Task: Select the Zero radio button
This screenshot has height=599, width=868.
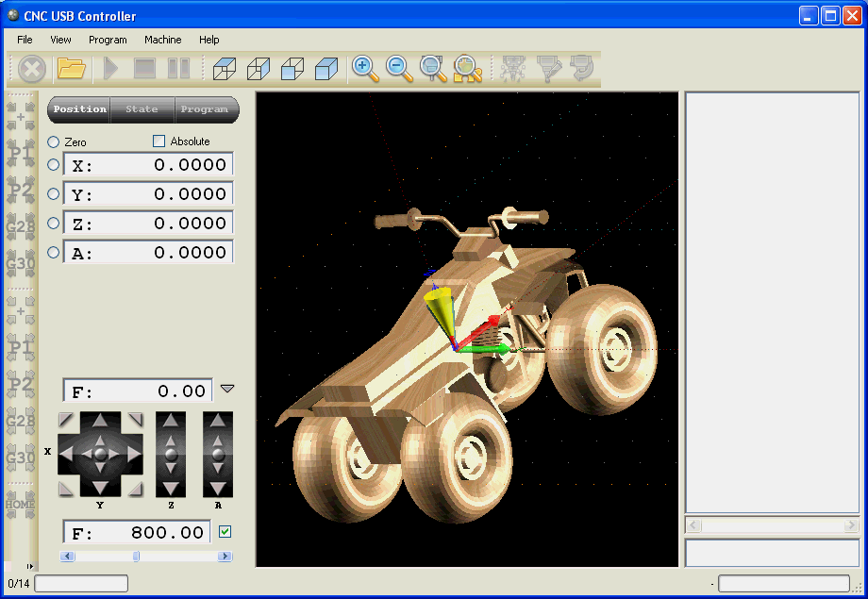Action: coord(54,141)
